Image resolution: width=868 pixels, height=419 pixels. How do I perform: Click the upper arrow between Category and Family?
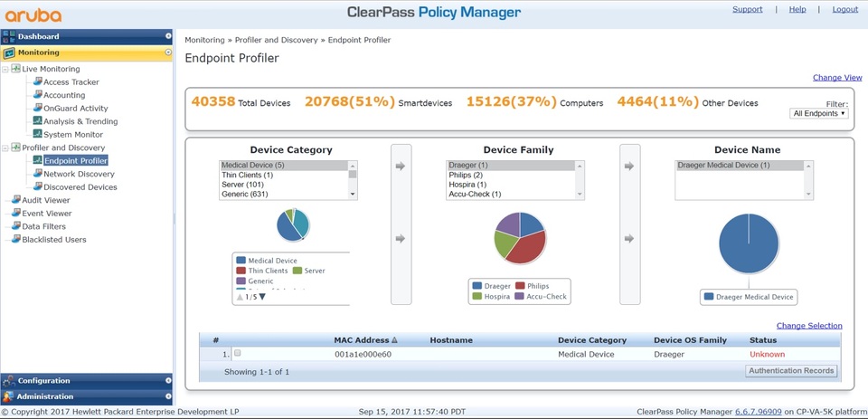[401, 167]
